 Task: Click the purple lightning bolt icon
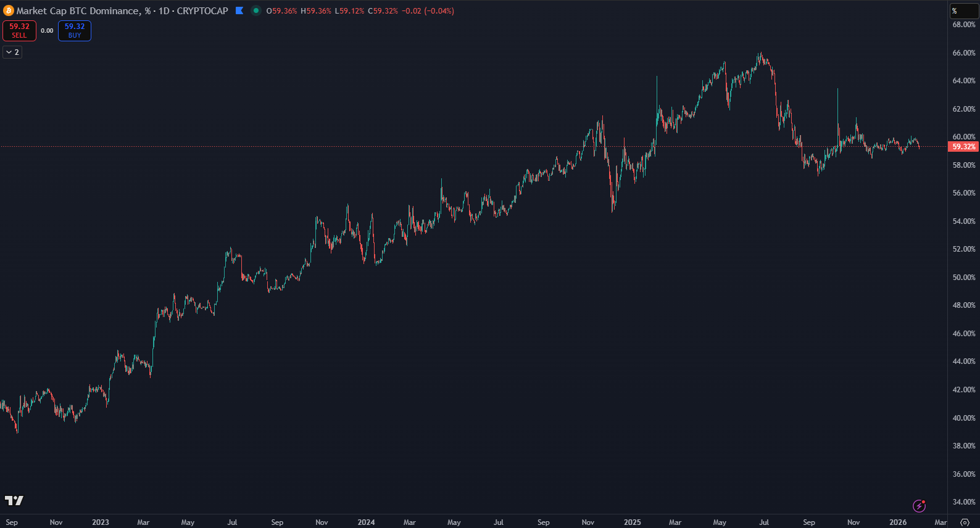(x=920, y=506)
